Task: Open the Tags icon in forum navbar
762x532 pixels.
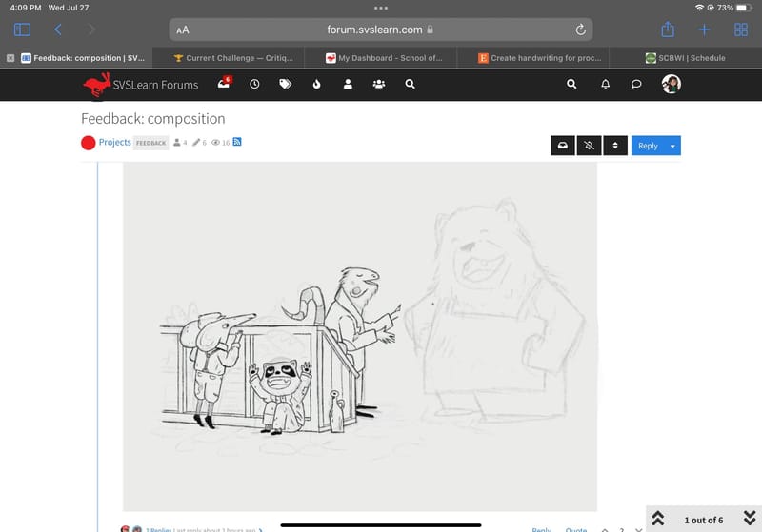Action: [285, 85]
